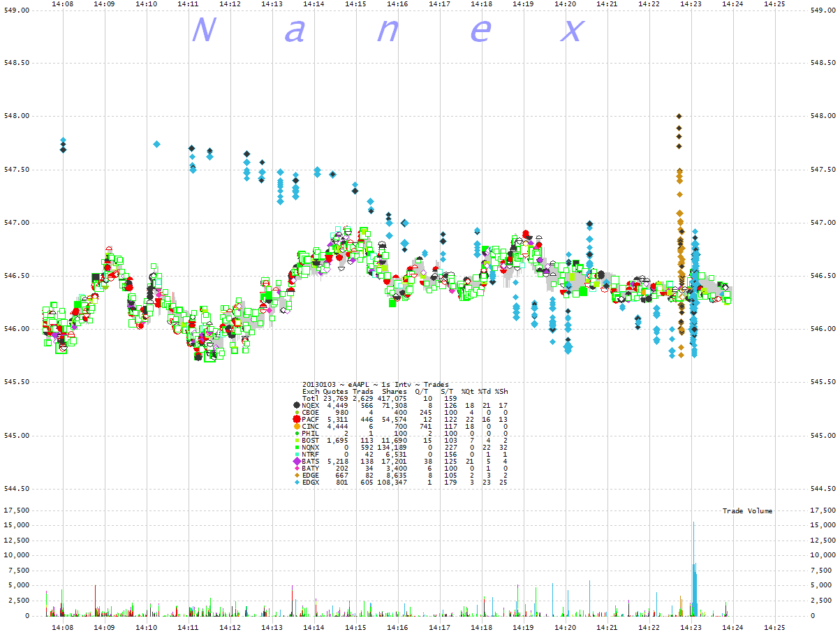840x632 pixels.
Task: Click the "Shares" column header in the legend
Action: 394,392
